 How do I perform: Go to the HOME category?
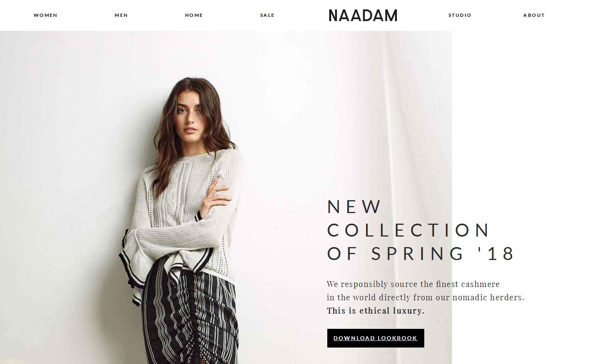pos(194,15)
